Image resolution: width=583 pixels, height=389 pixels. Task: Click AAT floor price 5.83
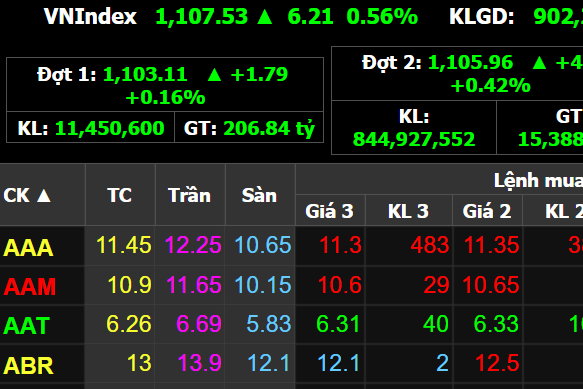[269, 324]
